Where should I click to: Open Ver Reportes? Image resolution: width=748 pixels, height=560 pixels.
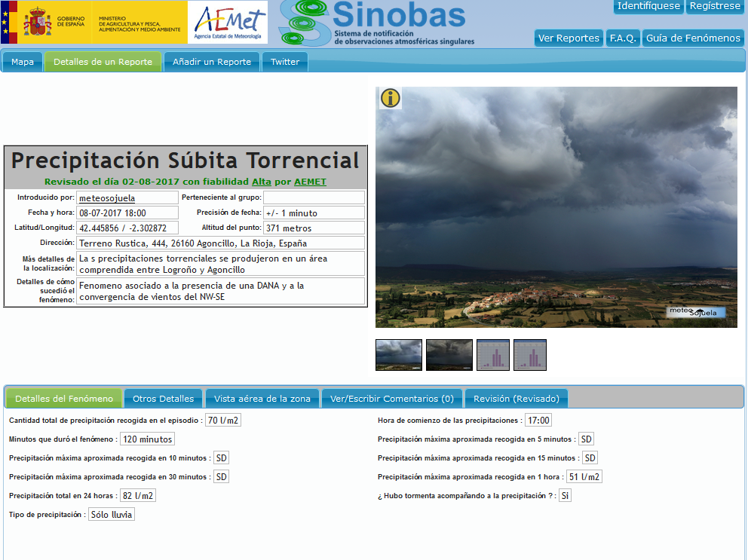tap(569, 38)
